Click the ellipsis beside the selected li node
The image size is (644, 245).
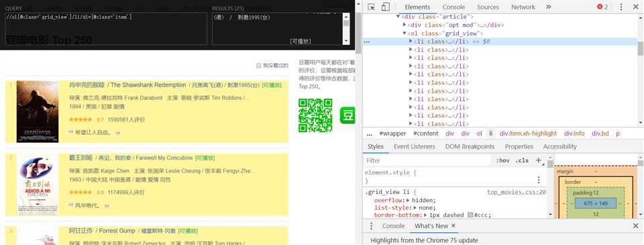coord(367,42)
